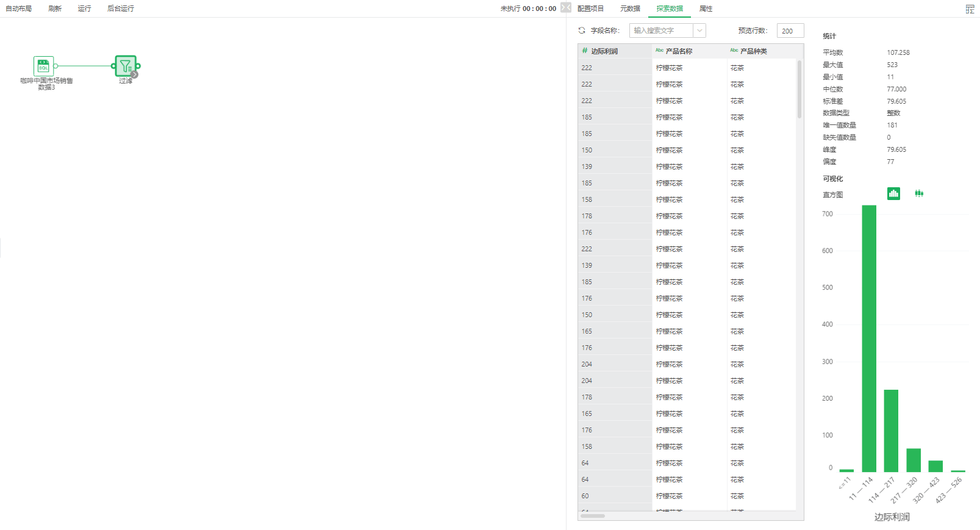Open the field name dropdown arrow
Screen dimensions: 980x530
coord(699,30)
